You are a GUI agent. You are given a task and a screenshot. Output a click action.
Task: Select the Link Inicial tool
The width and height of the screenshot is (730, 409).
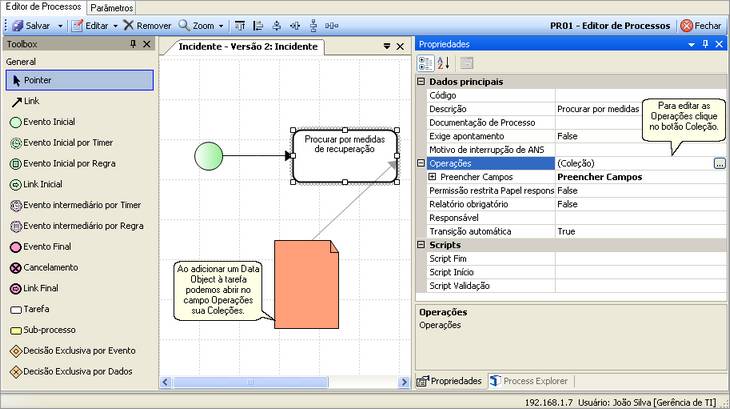point(80,184)
